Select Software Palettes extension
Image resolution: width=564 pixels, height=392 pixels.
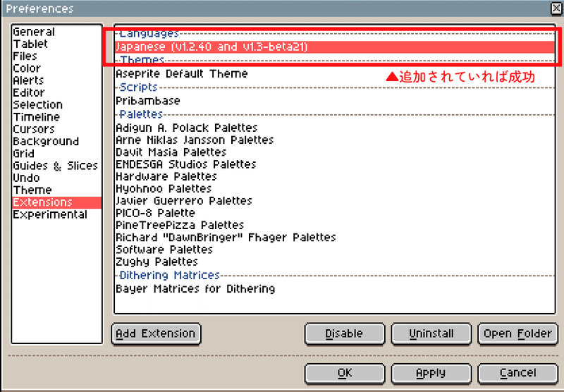[334, 250]
